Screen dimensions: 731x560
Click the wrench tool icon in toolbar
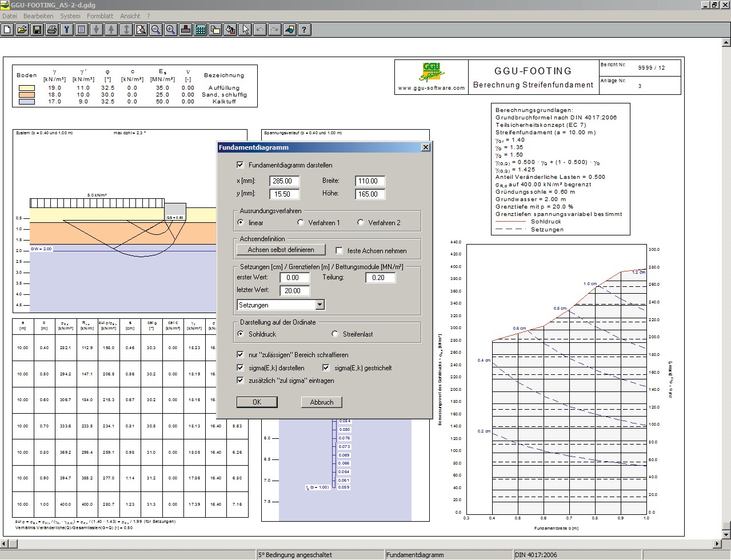coord(67,30)
